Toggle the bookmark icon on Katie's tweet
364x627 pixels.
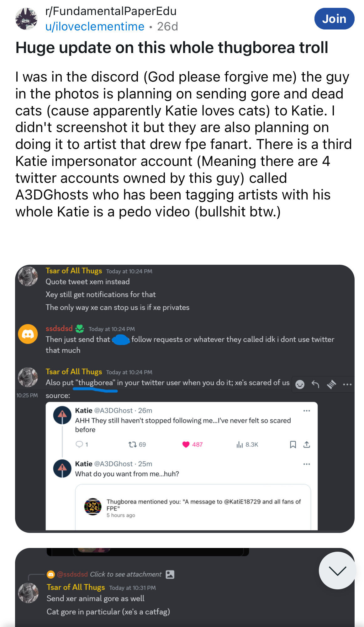click(293, 444)
